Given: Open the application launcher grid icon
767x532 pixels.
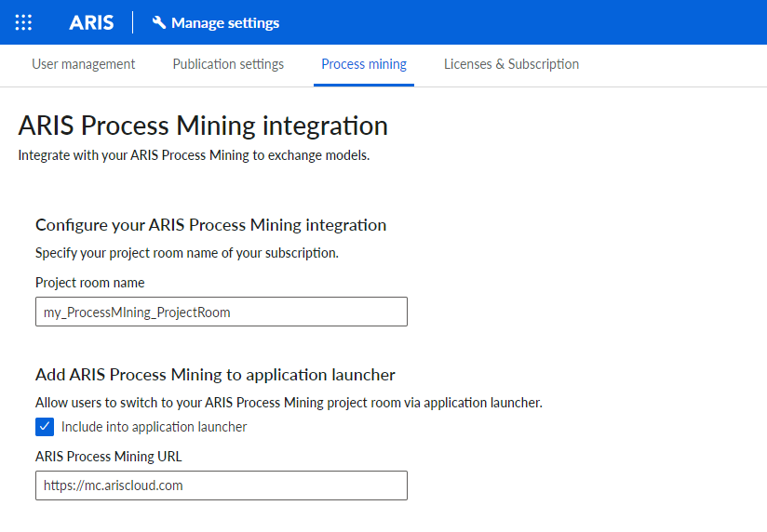Looking at the screenshot, I should [x=23, y=22].
